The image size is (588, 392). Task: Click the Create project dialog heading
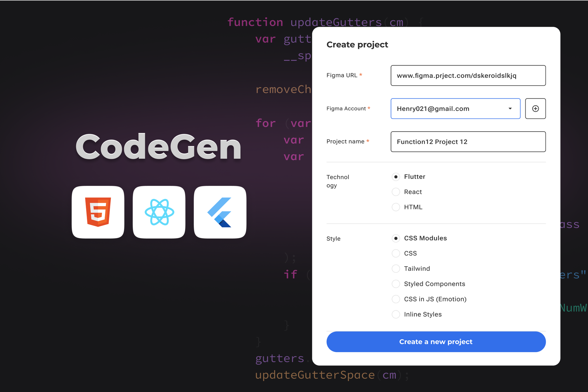coord(357,45)
